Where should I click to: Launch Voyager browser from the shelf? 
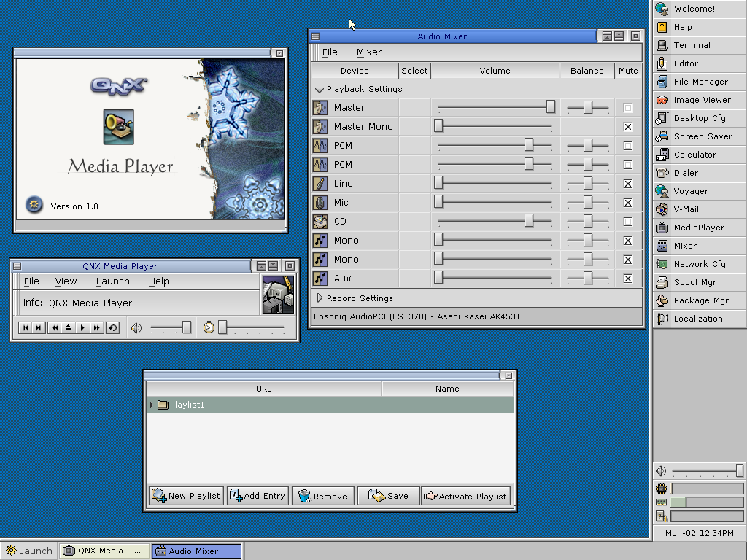700,191
